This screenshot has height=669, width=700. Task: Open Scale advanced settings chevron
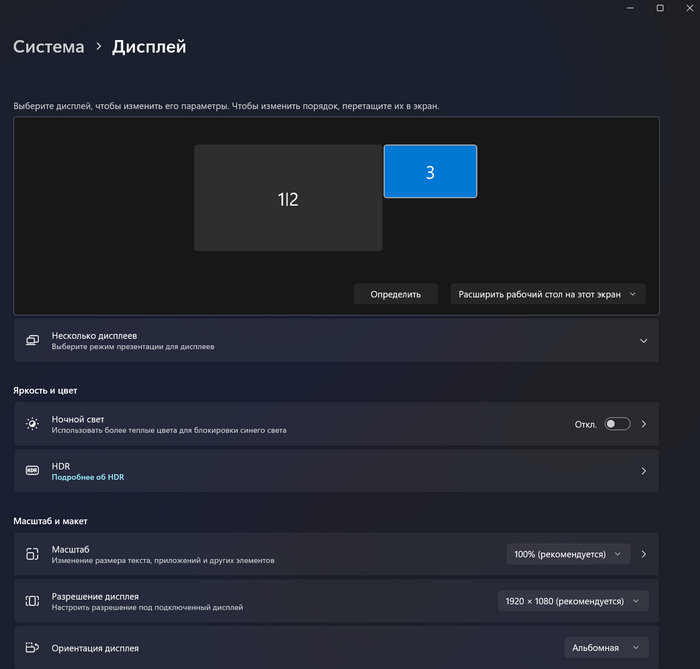(643, 554)
